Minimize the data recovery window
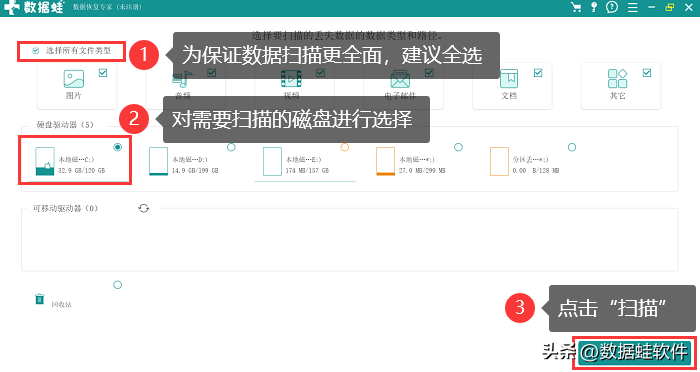 click(651, 7)
